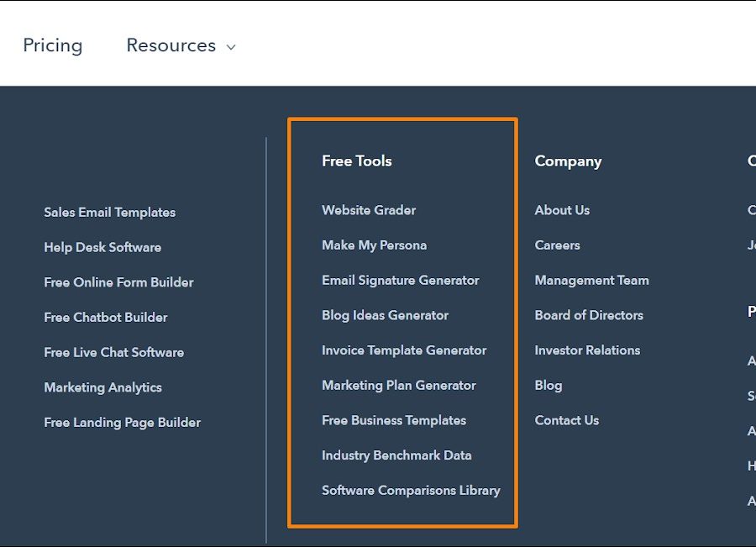Open Software Comparisons Library
The width and height of the screenshot is (756, 547).
coord(411,491)
